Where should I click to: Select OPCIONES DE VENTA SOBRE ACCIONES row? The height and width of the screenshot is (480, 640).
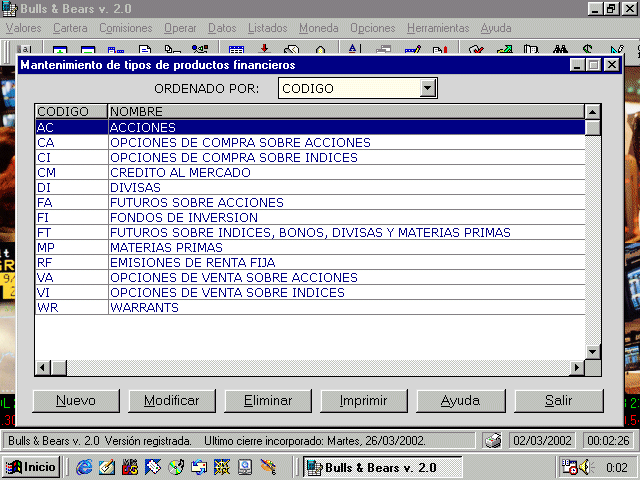(310, 278)
